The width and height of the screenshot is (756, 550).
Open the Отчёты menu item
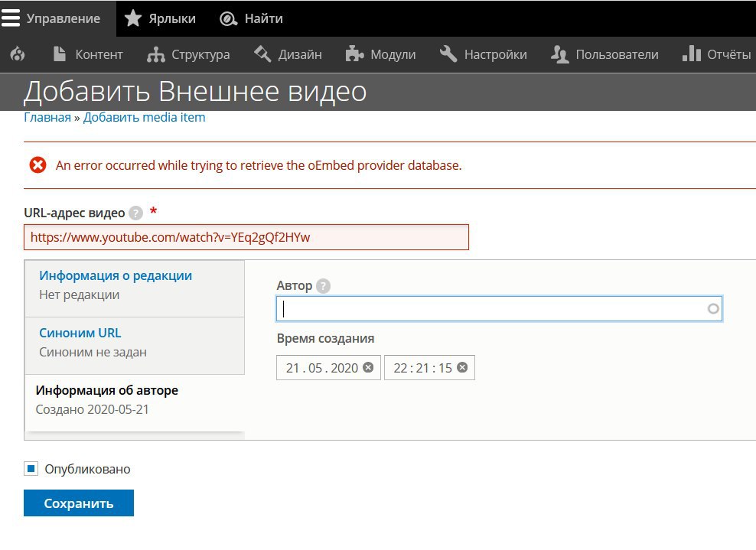pyautogui.click(x=716, y=54)
